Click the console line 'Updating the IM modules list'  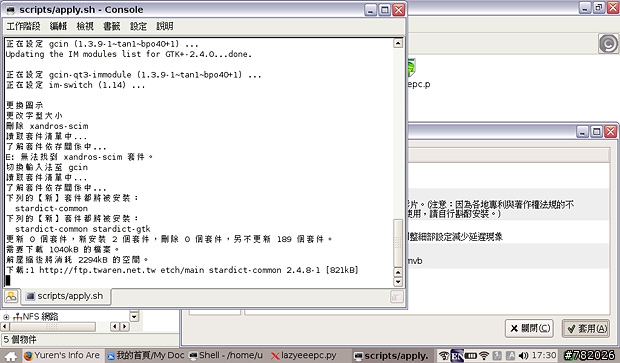coord(129,54)
